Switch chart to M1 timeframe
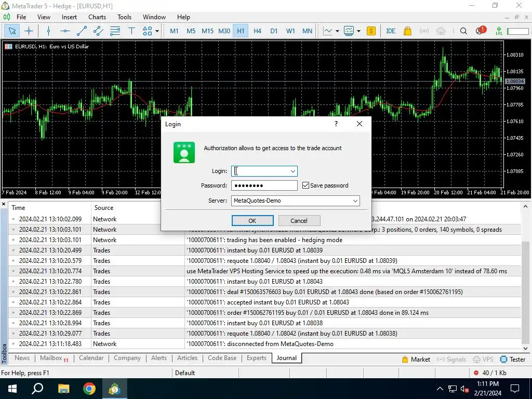The image size is (532, 399). 174,31
